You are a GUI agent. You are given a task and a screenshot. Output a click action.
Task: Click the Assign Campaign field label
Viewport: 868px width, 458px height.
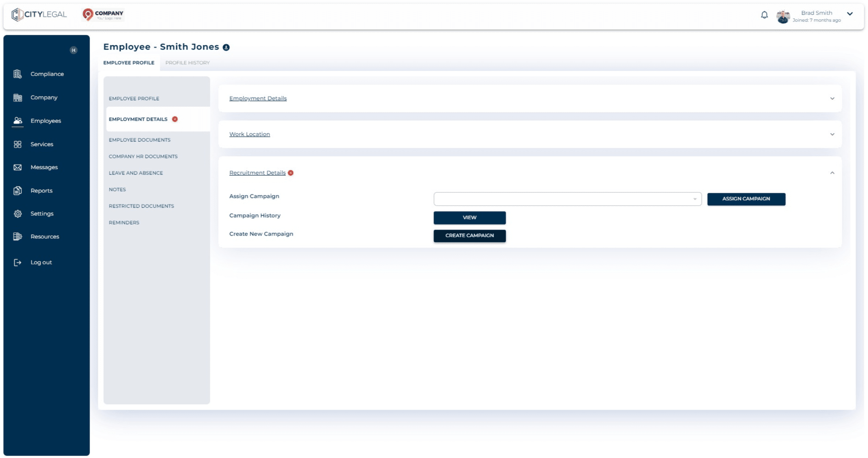point(254,196)
